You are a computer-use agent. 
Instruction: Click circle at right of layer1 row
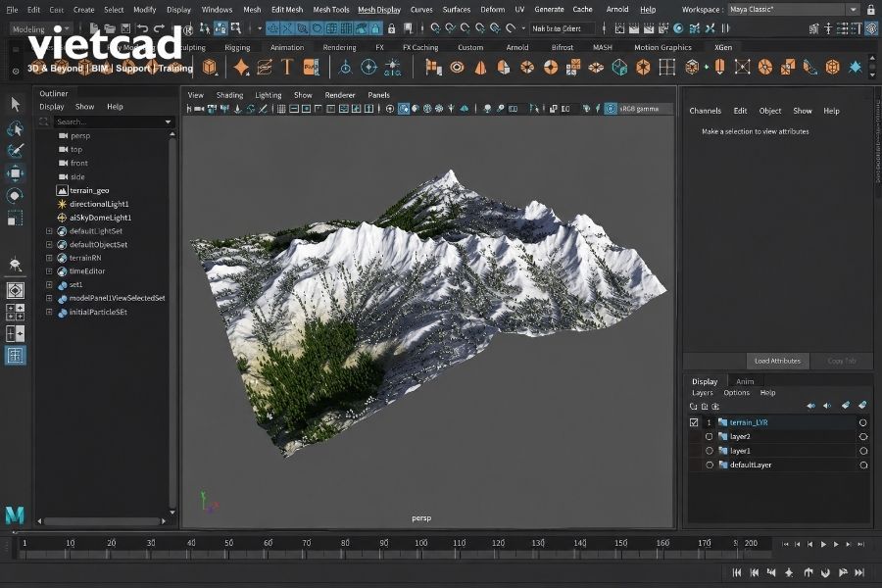863,451
